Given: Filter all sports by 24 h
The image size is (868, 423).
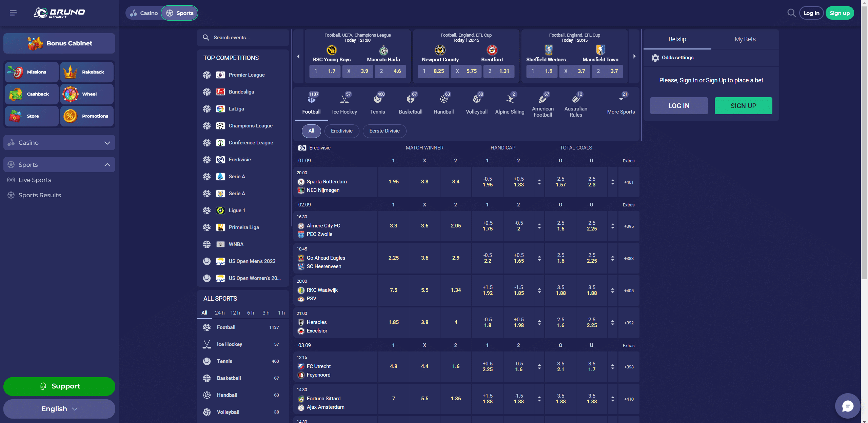Looking at the screenshot, I should [220, 313].
